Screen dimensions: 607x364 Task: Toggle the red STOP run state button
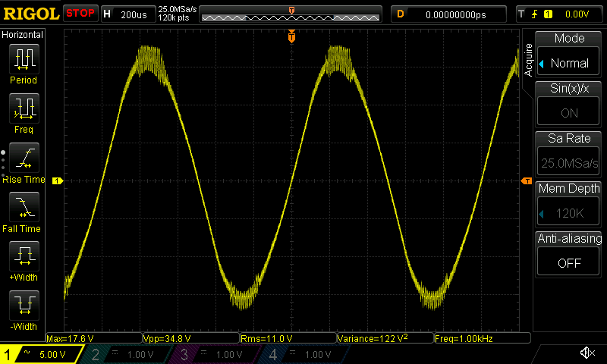(80, 14)
